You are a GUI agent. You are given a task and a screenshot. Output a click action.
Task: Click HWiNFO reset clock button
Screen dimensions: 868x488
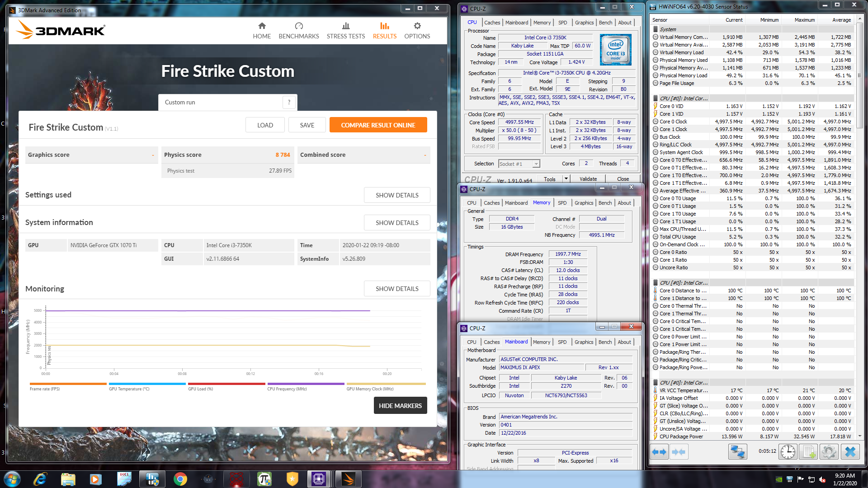[788, 451]
